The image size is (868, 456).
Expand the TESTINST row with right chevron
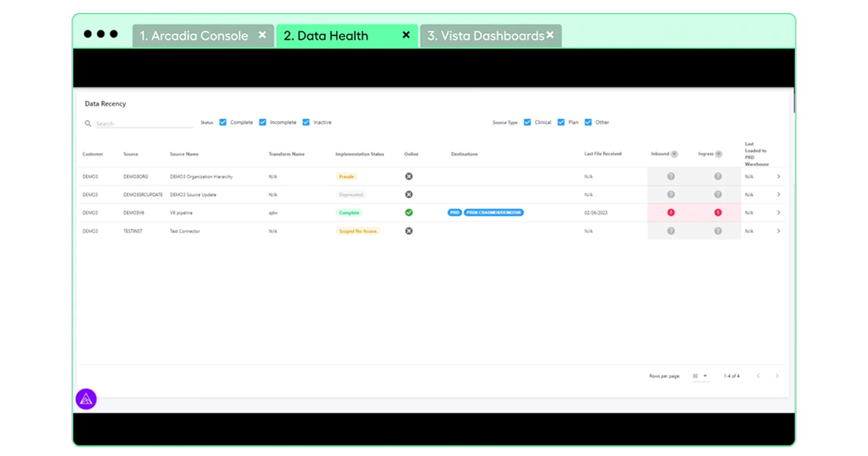[x=778, y=231]
